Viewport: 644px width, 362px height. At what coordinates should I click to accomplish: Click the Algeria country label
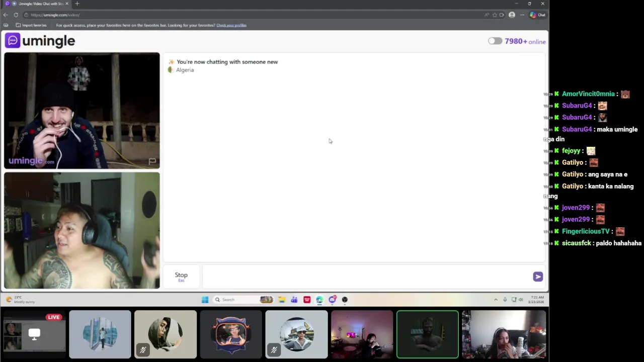185,70
